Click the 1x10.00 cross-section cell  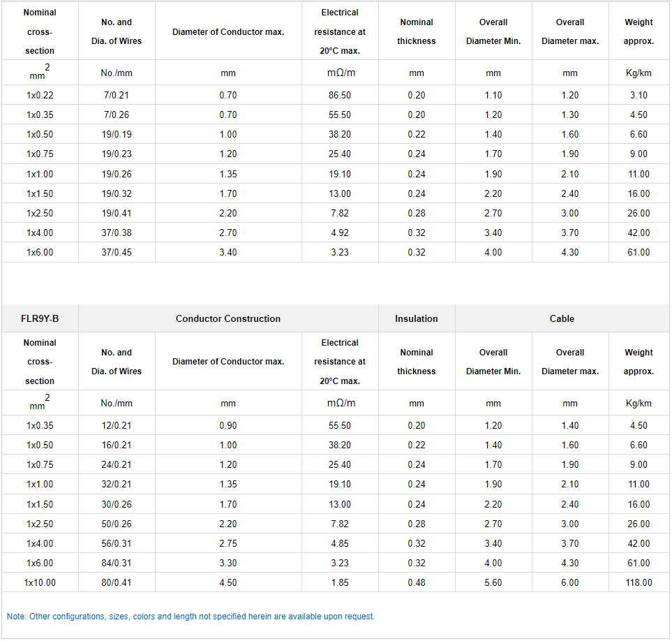coord(40,582)
